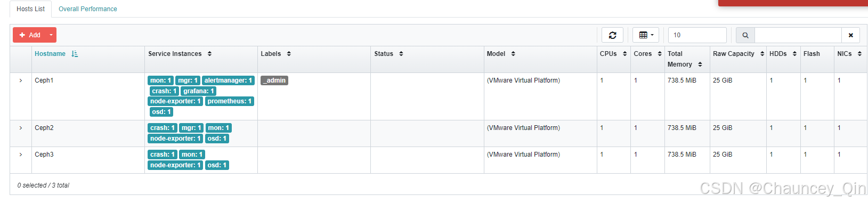This screenshot has width=868, height=203.
Task: Sort the Service Instances column
Action: pyautogui.click(x=209, y=54)
